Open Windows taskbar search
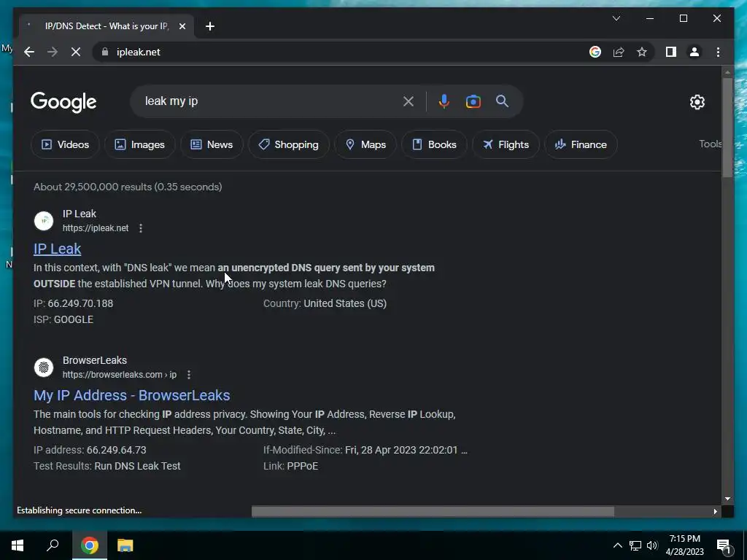Image resolution: width=747 pixels, height=560 pixels. pyautogui.click(x=53, y=545)
